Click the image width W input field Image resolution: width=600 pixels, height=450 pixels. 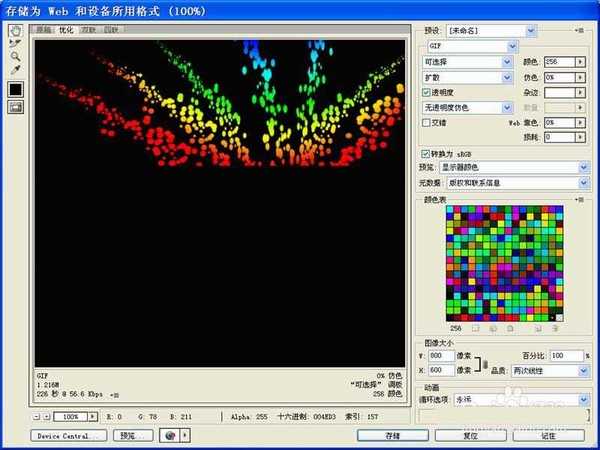(441, 356)
